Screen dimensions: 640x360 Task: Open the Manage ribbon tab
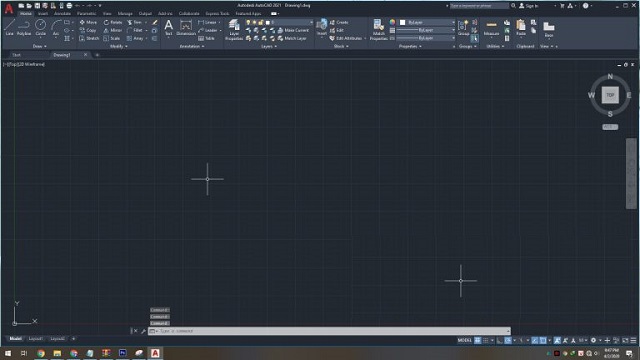click(125, 13)
